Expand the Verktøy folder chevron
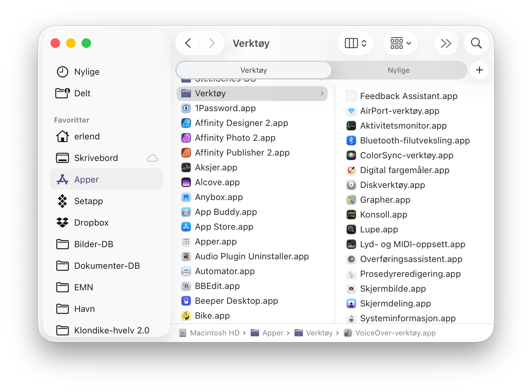Image resolution: width=532 pixels, height=392 pixels. 322,93
